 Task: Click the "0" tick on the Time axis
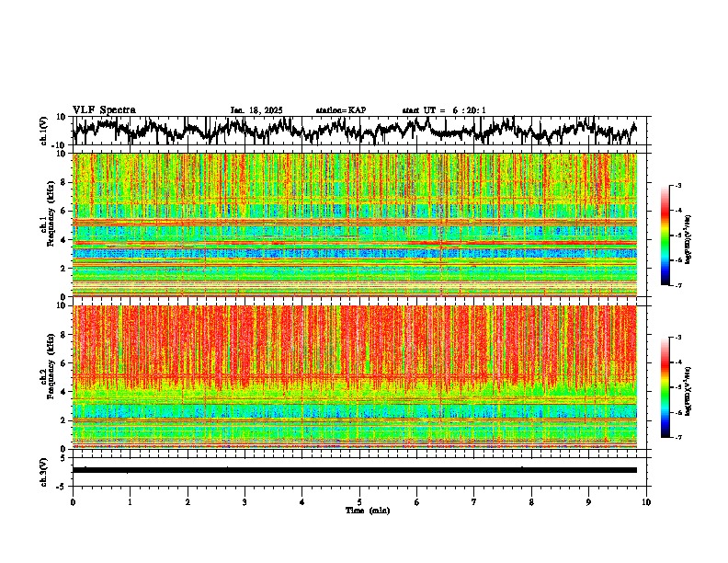point(73,502)
